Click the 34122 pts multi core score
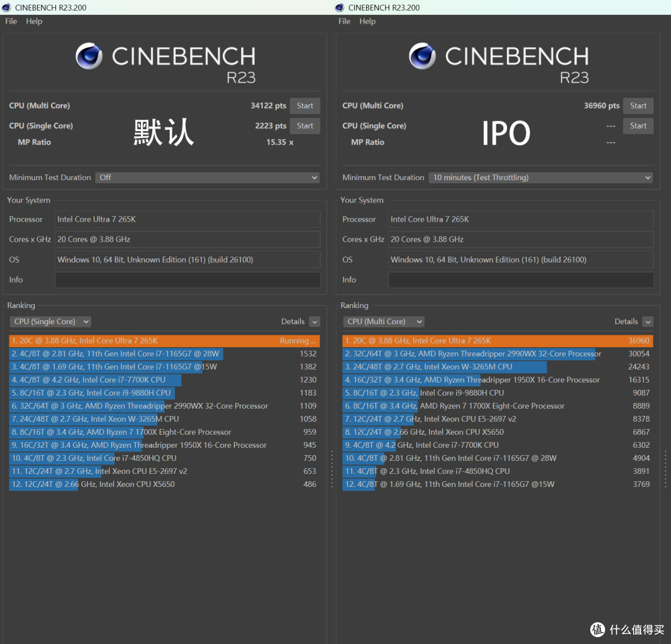 [x=268, y=106]
